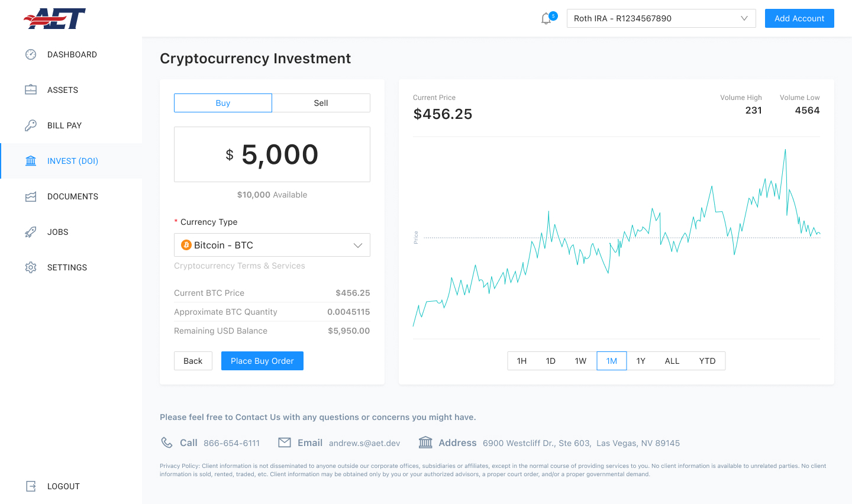The width and height of the screenshot is (852, 504).
Task: Click the $5,000 amount input field
Action: (272, 154)
